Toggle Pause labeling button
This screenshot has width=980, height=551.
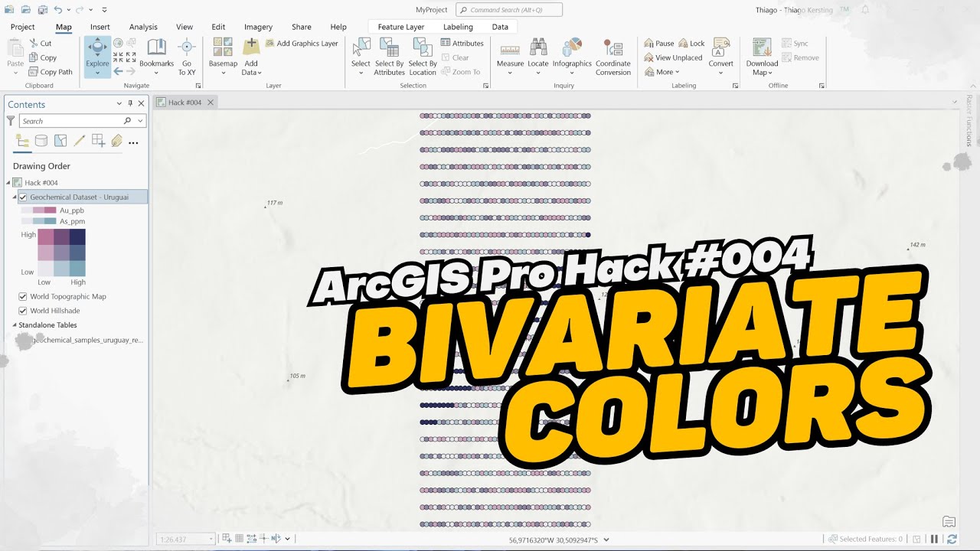pyautogui.click(x=659, y=44)
